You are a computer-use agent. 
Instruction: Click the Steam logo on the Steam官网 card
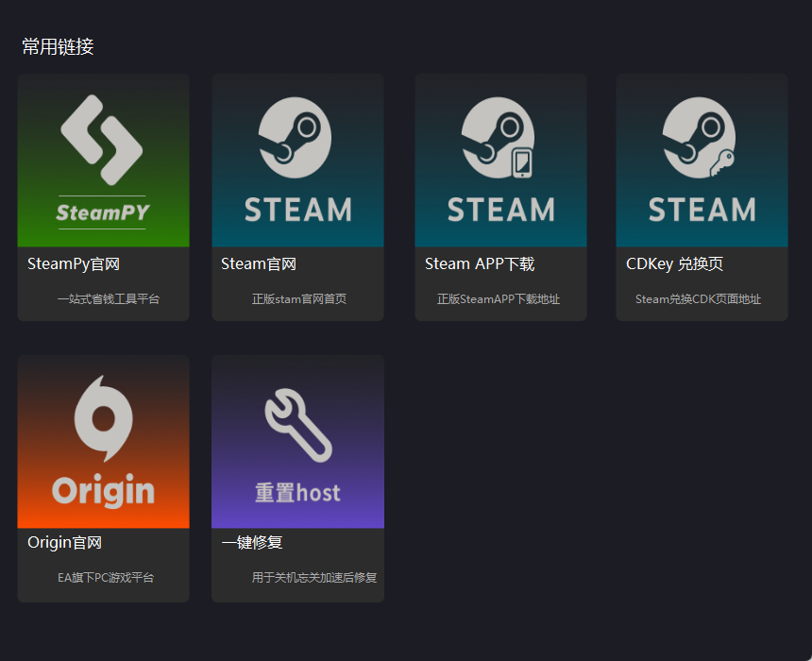tap(296, 138)
